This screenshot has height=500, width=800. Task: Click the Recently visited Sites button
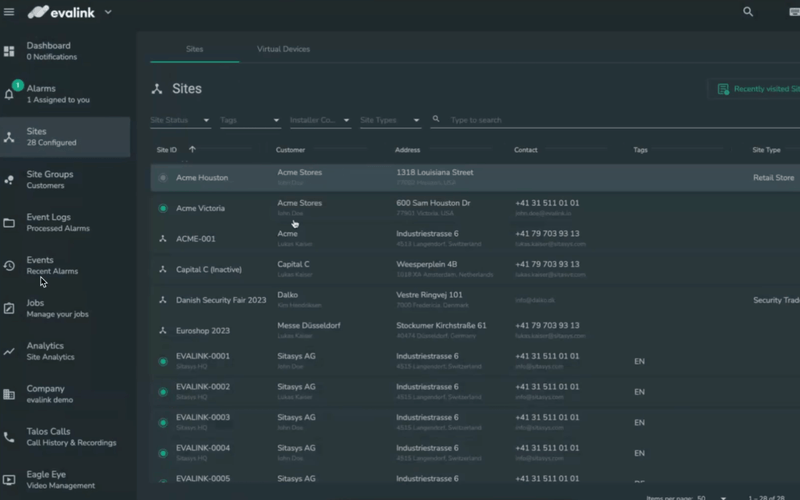pos(757,89)
